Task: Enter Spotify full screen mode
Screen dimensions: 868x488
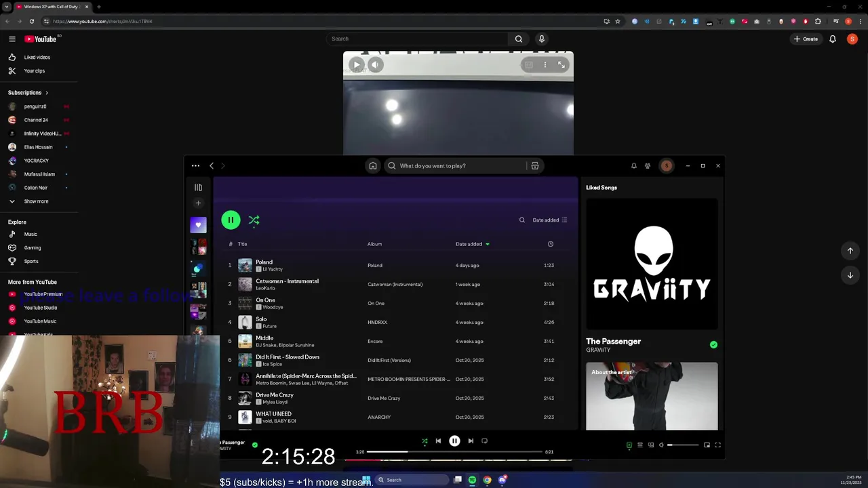Action: 717,445
